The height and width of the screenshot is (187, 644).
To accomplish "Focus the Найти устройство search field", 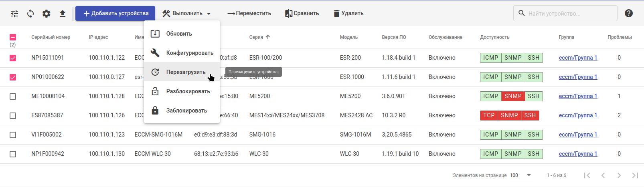I will (569, 14).
